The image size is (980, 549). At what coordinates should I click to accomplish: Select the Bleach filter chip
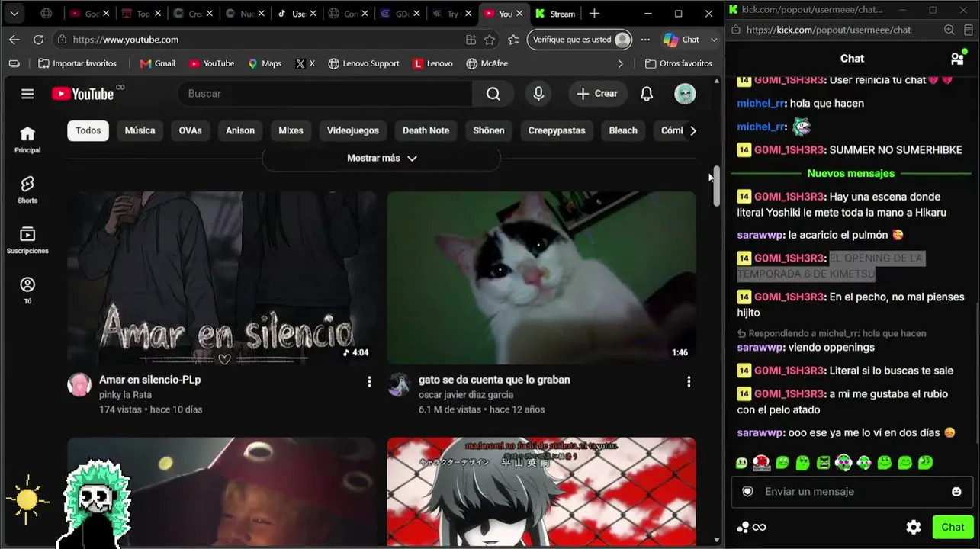pos(623,130)
